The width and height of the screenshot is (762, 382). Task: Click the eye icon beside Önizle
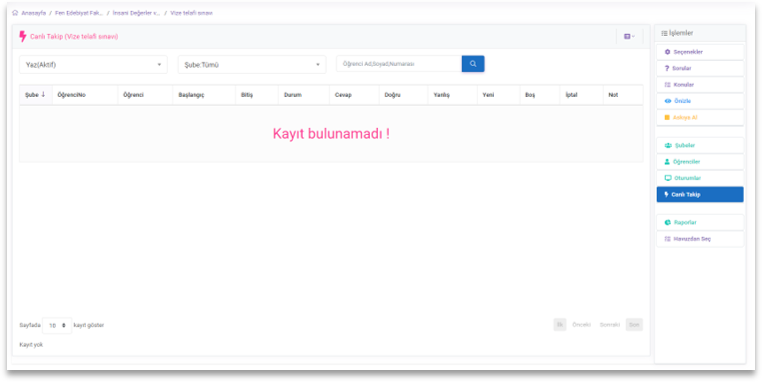(x=668, y=101)
